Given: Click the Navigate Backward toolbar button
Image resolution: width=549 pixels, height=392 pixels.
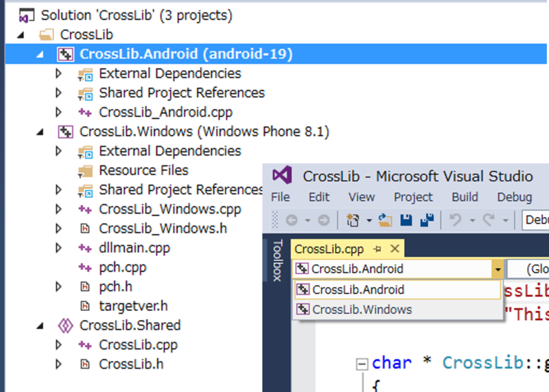Looking at the screenshot, I should tap(292, 220).
